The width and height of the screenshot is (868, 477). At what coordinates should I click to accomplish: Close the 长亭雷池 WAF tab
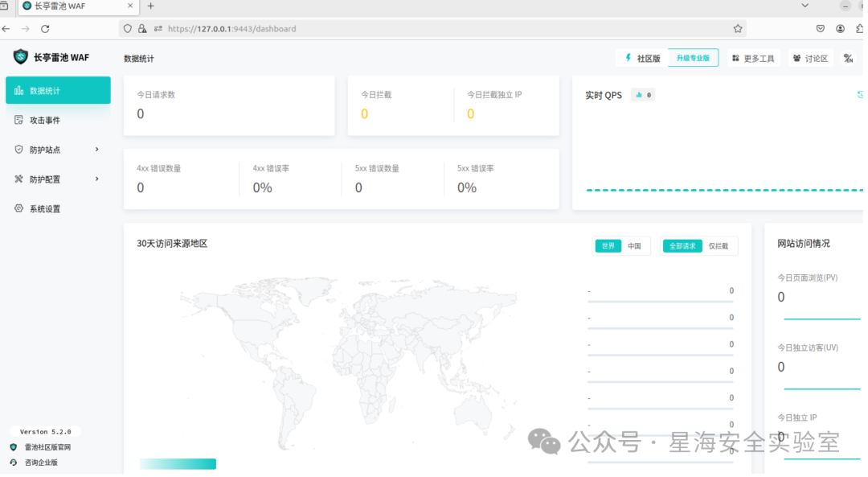click(x=130, y=6)
